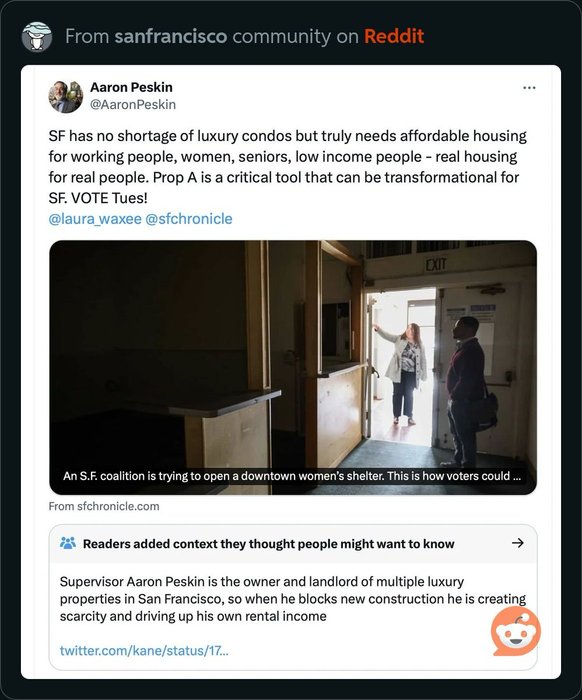Click the women's shelter article caption

[292, 476]
